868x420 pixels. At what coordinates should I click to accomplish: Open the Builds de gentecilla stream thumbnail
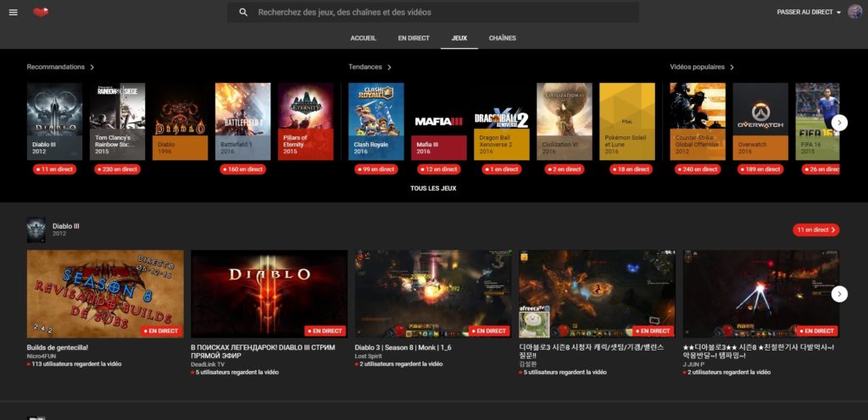tap(105, 294)
